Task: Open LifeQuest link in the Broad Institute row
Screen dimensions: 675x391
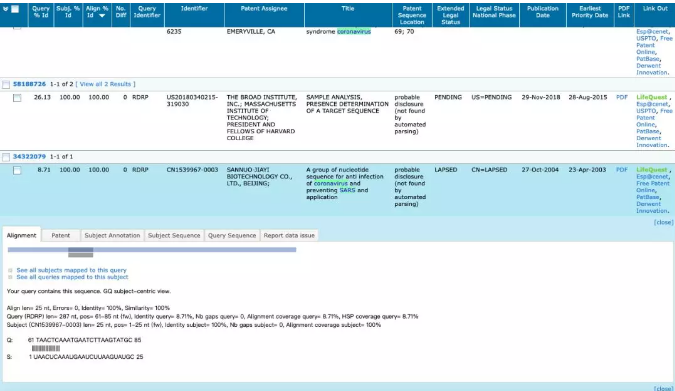Action: point(651,97)
